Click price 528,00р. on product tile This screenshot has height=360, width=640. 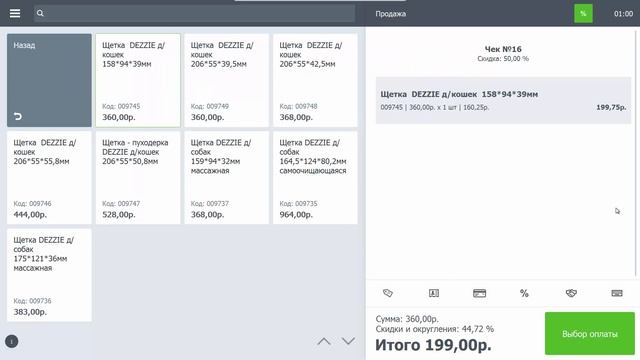click(118, 215)
